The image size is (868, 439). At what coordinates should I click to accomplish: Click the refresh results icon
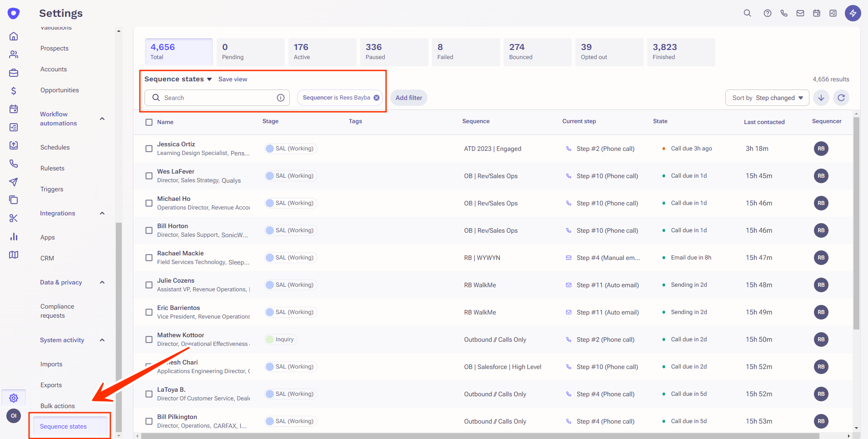(x=841, y=98)
